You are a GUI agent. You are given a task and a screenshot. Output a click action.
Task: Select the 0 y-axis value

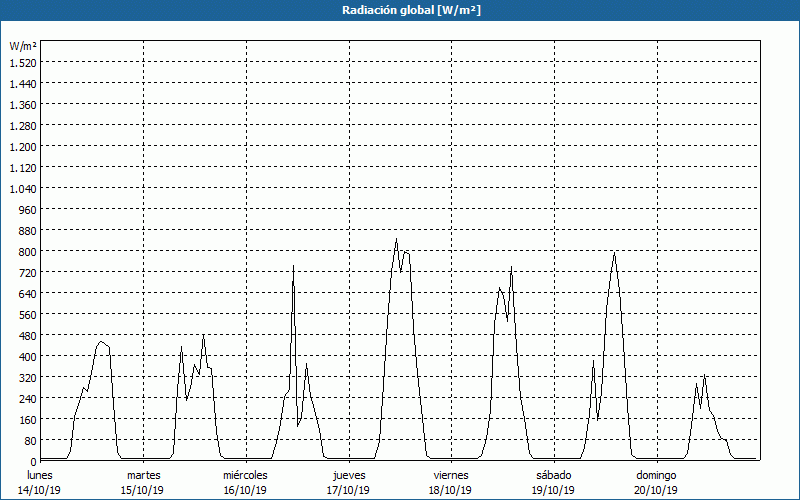(34, 461)
